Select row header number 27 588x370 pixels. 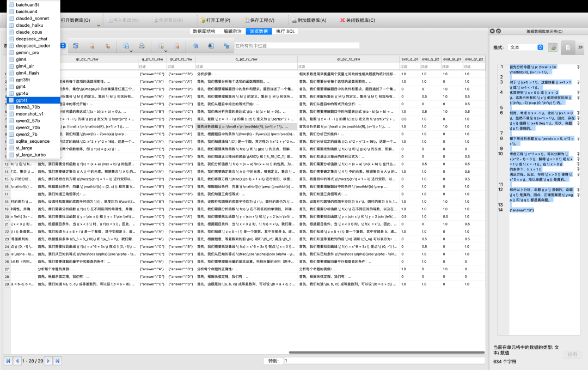coord(7,269)
